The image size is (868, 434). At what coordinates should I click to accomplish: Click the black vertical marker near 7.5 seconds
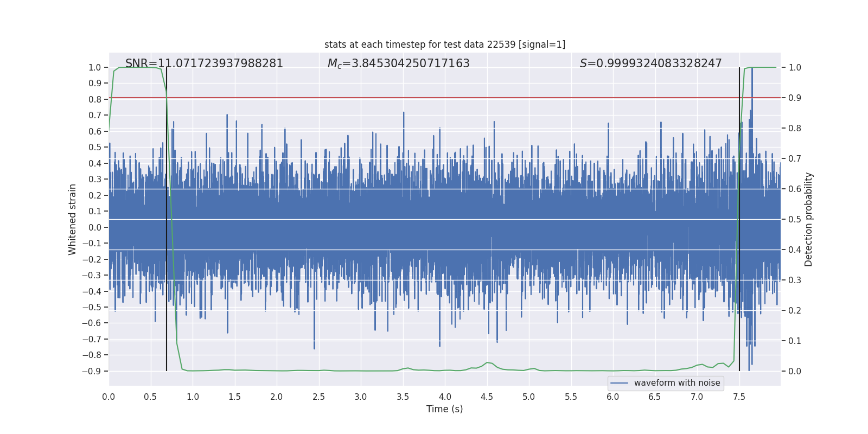tap(739, 219)
